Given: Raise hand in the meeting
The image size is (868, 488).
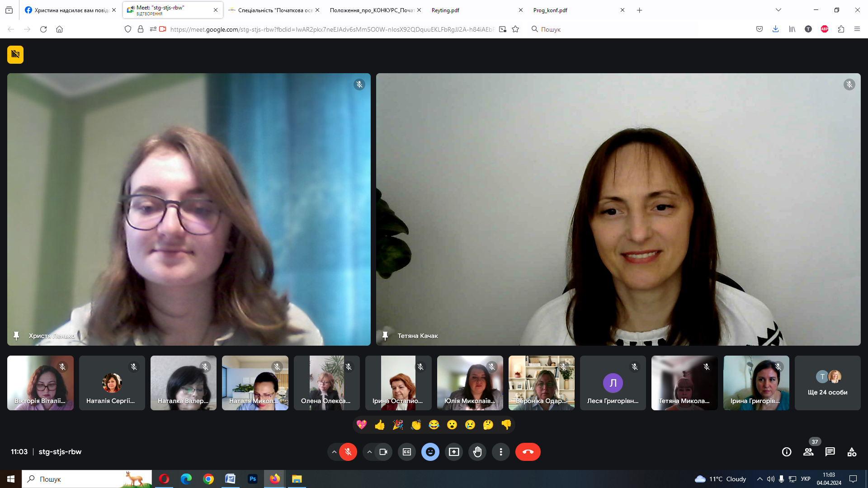Looking at the screenshot, I should coord(477,452).
